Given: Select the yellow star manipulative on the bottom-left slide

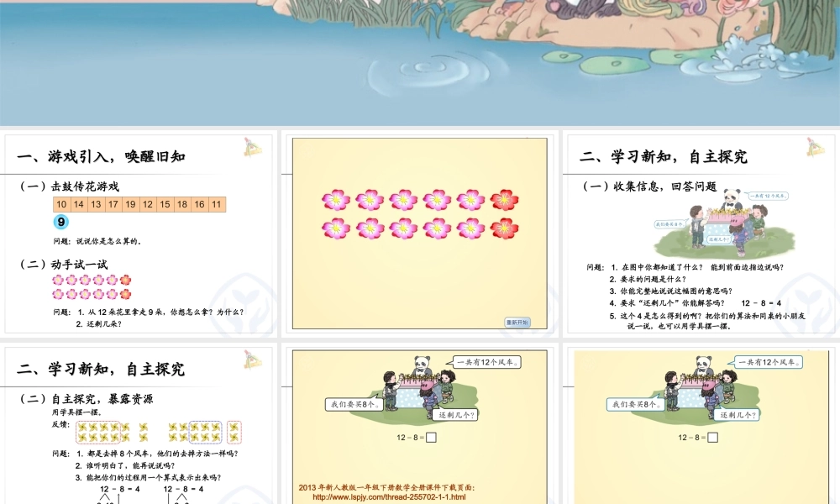Looking at the screenshot, I should tap(84, 428).
